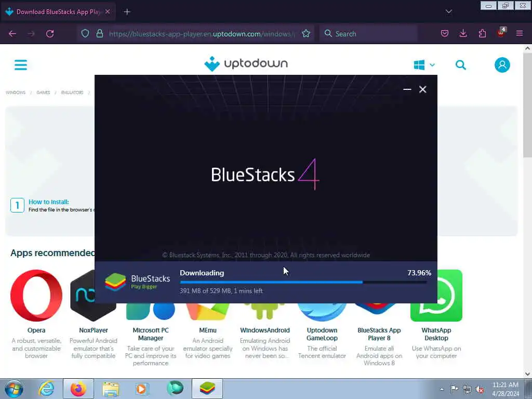Screen dimensions: 532x399
Task: Open the tracking protection shield icon
Action: 85,33
